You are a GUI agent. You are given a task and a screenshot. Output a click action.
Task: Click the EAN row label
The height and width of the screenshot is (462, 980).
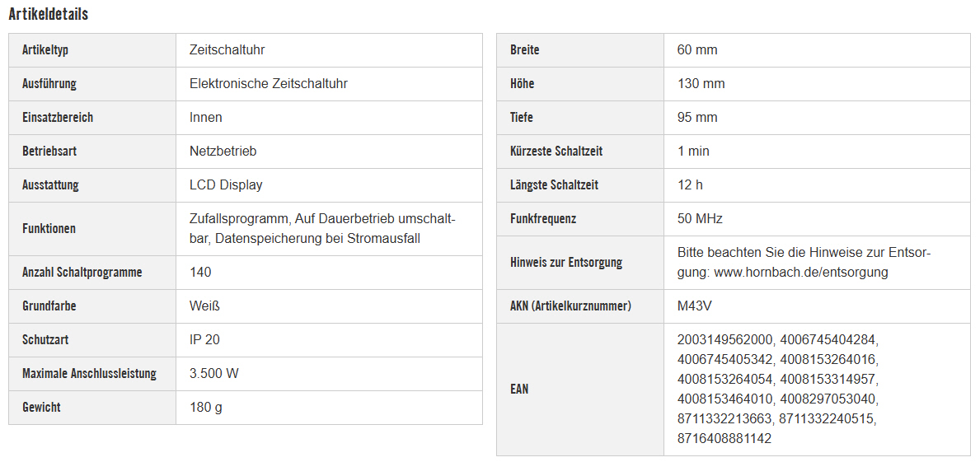coord(519,390)
